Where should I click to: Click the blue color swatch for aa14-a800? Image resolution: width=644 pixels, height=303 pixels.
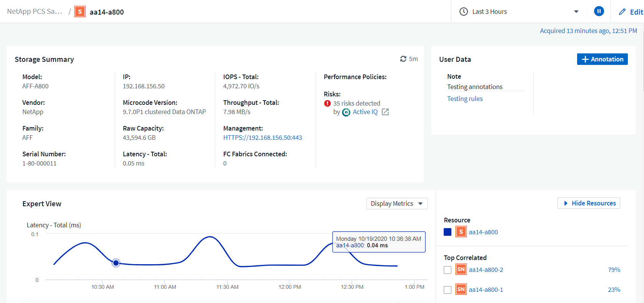(448, 232)
